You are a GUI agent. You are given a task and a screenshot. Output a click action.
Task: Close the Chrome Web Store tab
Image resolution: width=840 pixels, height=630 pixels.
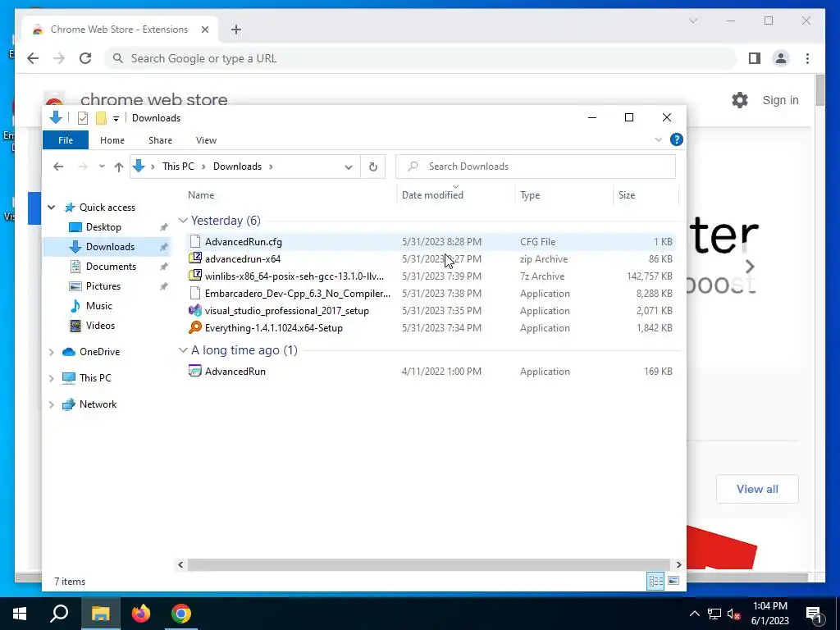click(x=204, y=30)
